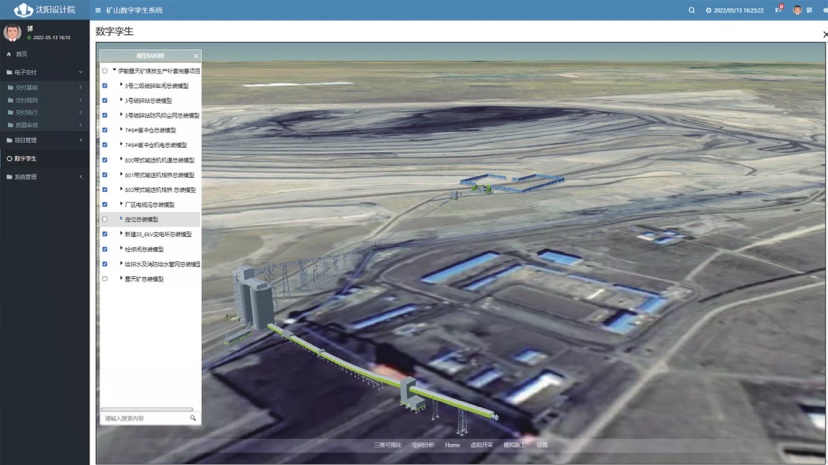Click the home icon in sidebar
The width and height of the screenshot is (828, 465).
[x=10, y=54]
